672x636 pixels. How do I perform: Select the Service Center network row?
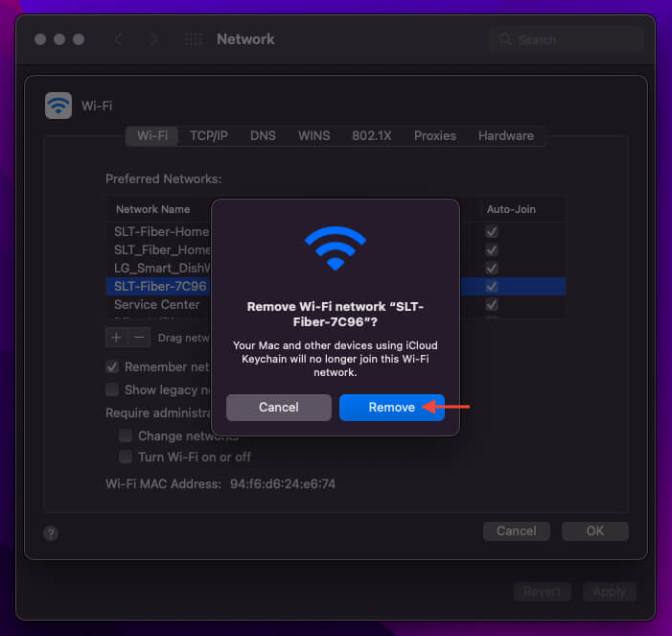click(336, 304)
